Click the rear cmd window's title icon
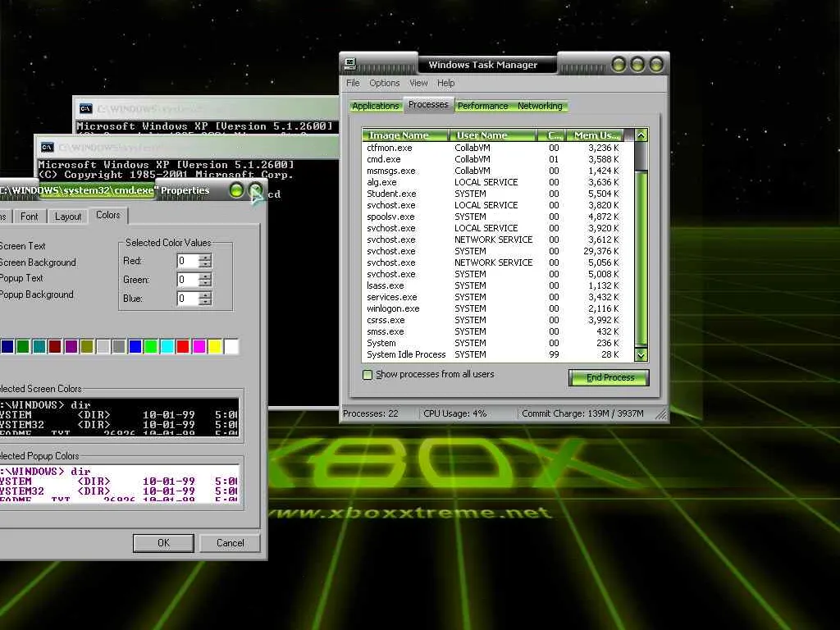 [85, 109]
